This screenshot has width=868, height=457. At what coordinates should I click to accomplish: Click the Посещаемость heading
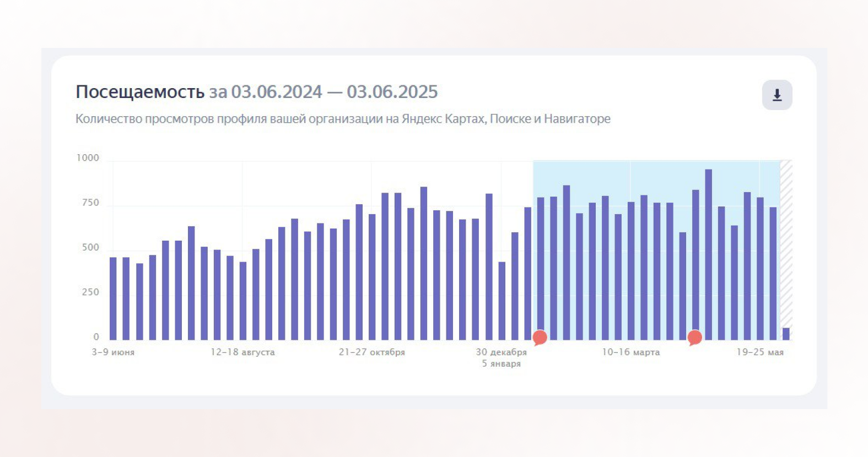coord(140,92)
